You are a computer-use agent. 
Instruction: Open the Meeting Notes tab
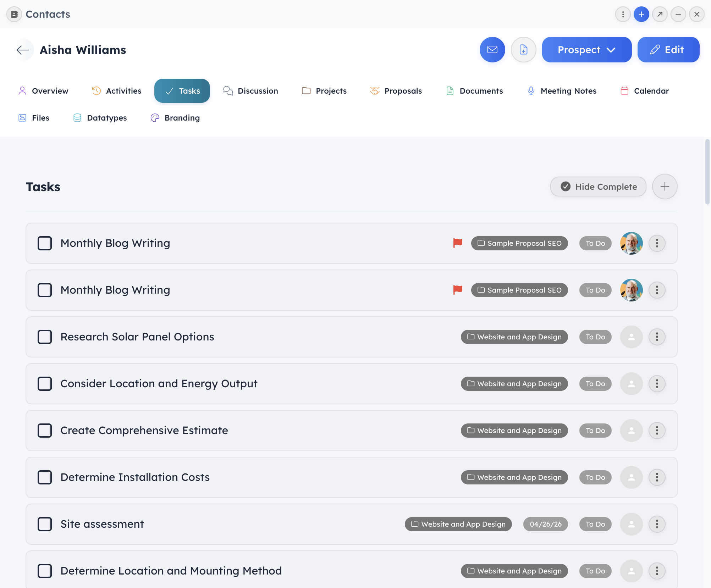pos(562,91)
